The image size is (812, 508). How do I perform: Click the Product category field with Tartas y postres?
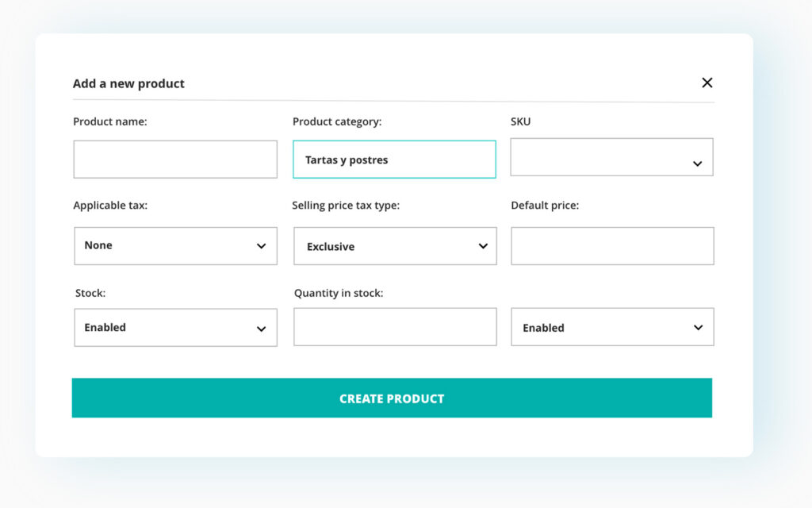coord(394,160)
